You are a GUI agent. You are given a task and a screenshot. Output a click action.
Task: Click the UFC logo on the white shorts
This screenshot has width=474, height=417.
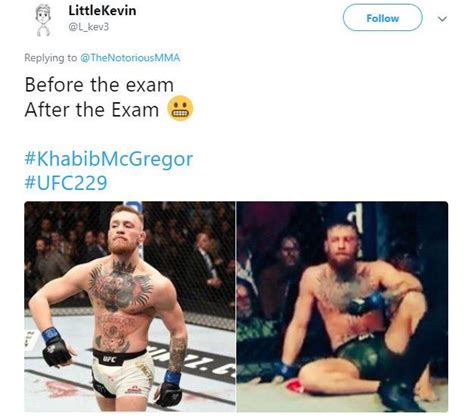tap(110, 359)
